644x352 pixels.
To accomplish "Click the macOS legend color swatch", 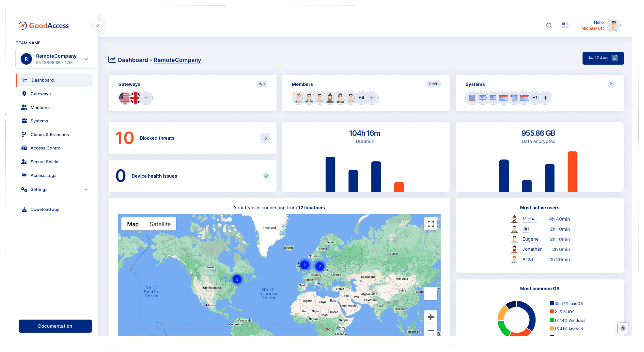I will coord(551,303).
